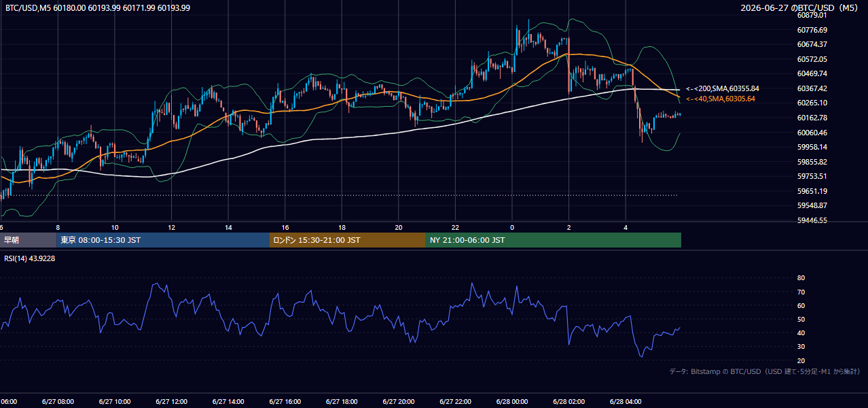Click RSI axis level 20
The width and height of the screenshot is (868, 408).
pos(801,361)
